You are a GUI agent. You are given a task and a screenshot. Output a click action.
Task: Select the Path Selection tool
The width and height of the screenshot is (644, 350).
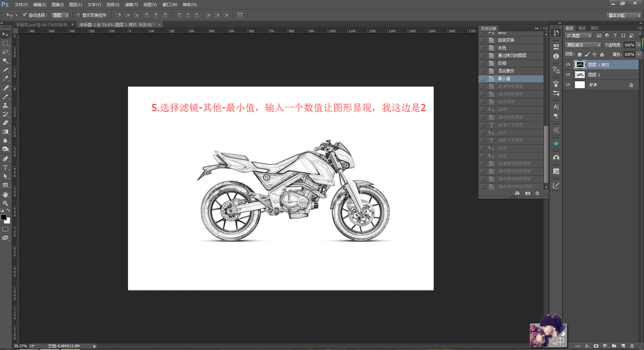click(5, 176)
